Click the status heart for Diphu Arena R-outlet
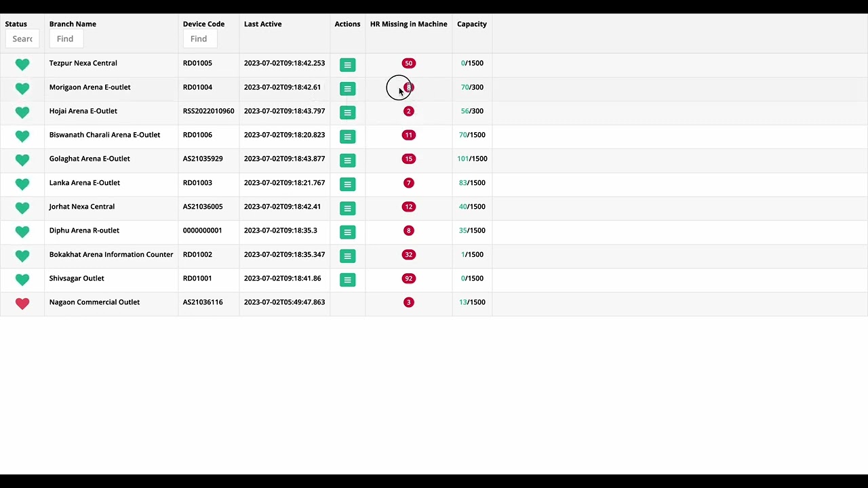The width and height of the screenshot is (868, 488). tap(22, 232)
